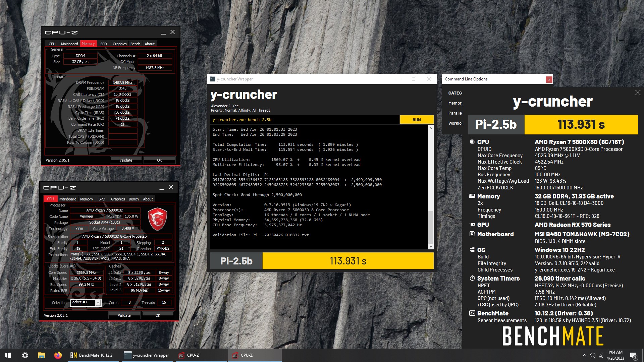This screenshot has width=644, height=362.
Task: Click Validate in lower CPU-Z CPU window
Action: click(124, 315)
